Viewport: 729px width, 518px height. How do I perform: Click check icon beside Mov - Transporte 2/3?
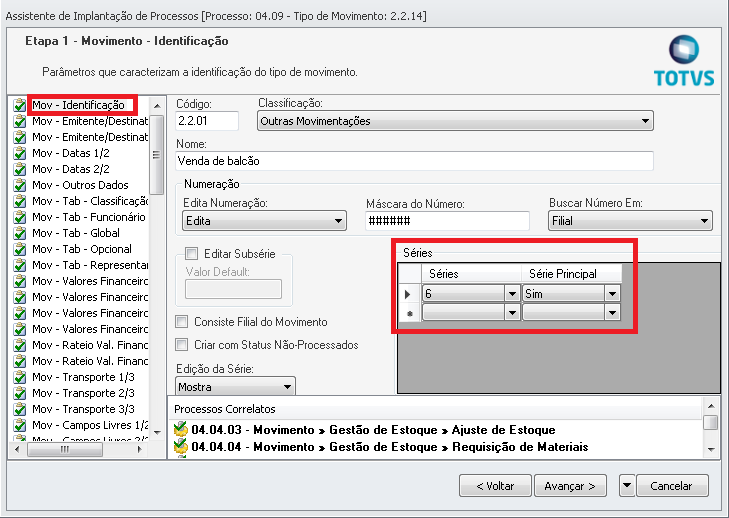tap(20, 393)
